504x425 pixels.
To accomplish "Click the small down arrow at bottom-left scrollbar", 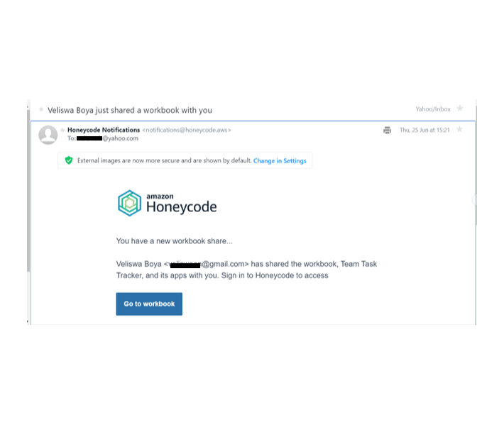I will coord(28,321).
